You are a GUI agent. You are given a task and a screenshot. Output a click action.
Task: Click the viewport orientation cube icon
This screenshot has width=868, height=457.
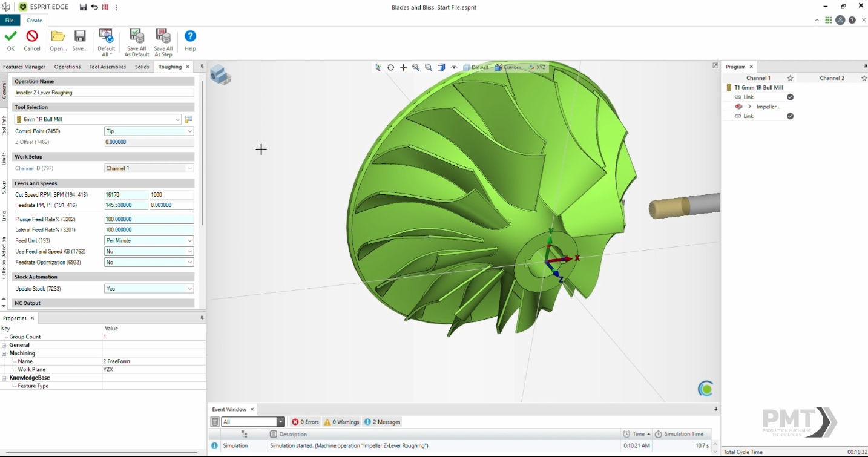pyautogui.click(x=220, y=75)
